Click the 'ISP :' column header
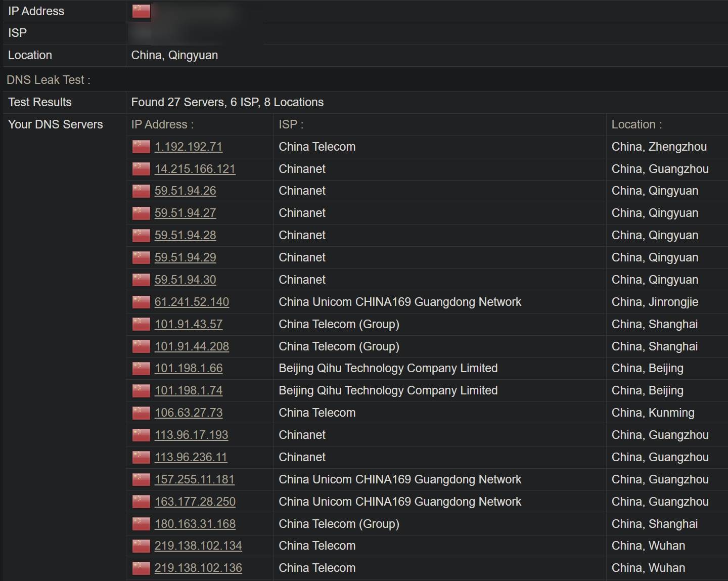The height and width of the screenshot is (581, 728). click(291, 124)
